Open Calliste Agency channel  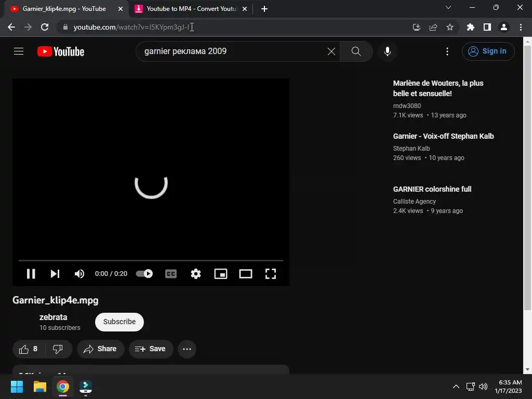tap(414, 202)
